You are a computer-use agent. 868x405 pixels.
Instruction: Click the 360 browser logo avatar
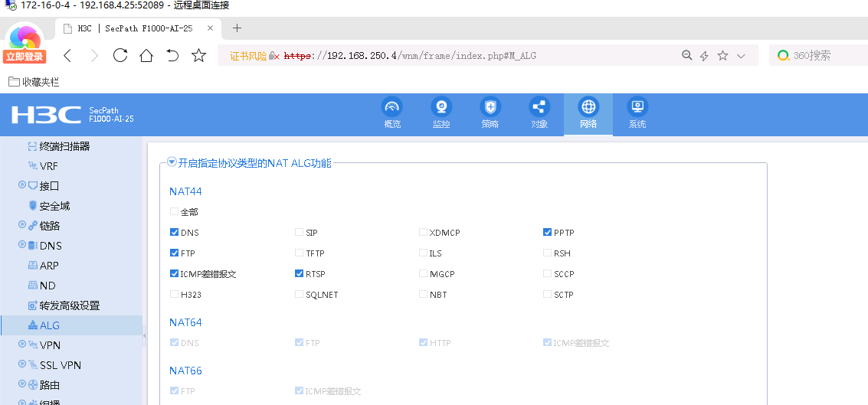coord(25,38)
